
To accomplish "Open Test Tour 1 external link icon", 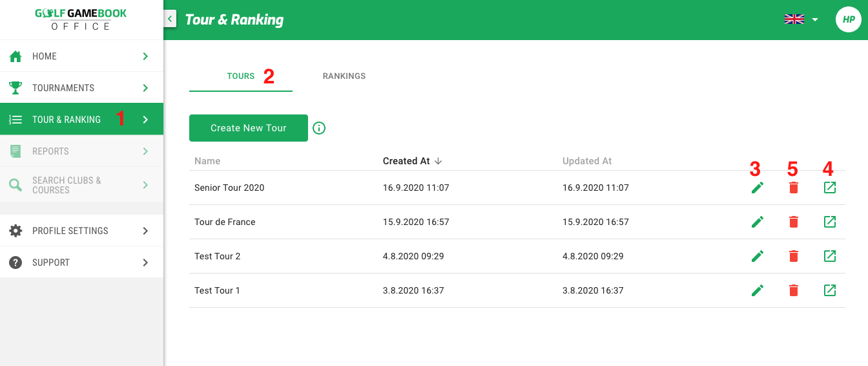I will (x=830, y=290).
